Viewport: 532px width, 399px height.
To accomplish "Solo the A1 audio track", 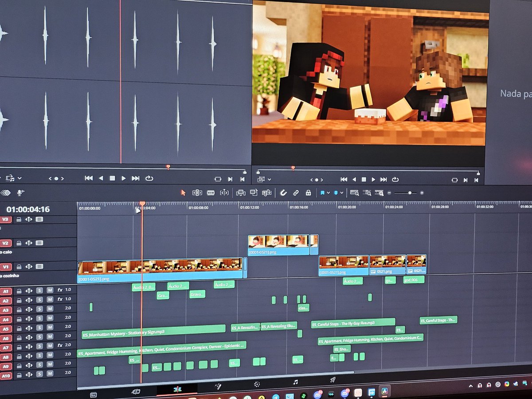I will click(x=39, y=291).
